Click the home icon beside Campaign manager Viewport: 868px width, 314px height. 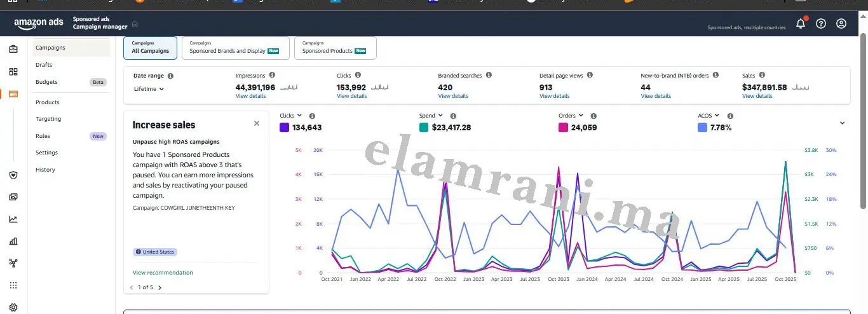pos(135,24)
